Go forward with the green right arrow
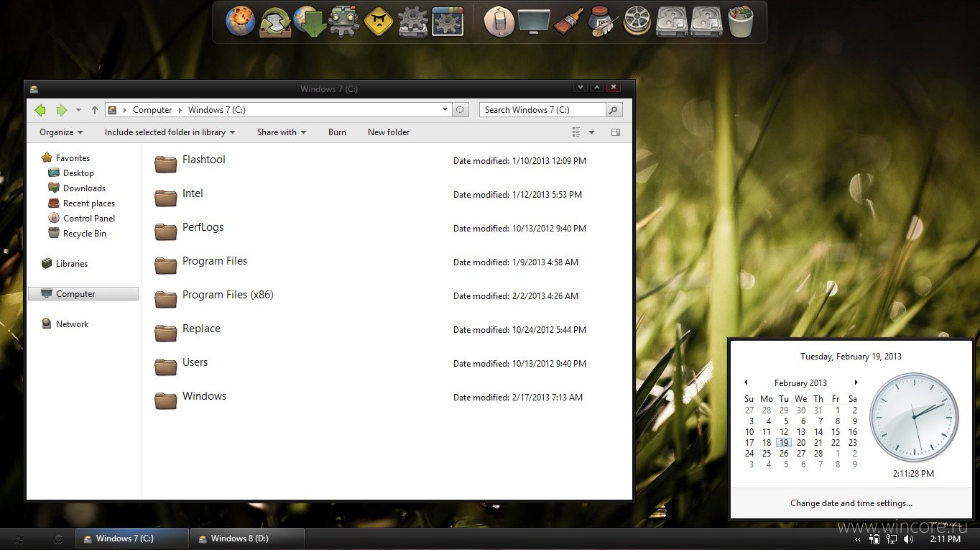Image resolution: width=980 pixels, height=550 pixels. click(x=62, y=110)
